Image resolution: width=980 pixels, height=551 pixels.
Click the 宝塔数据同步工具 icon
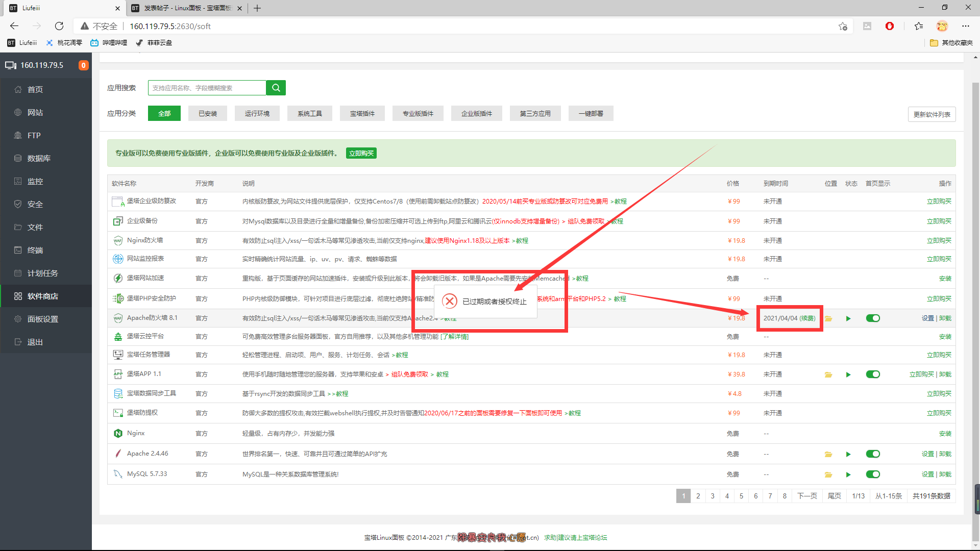pos(118,393)
